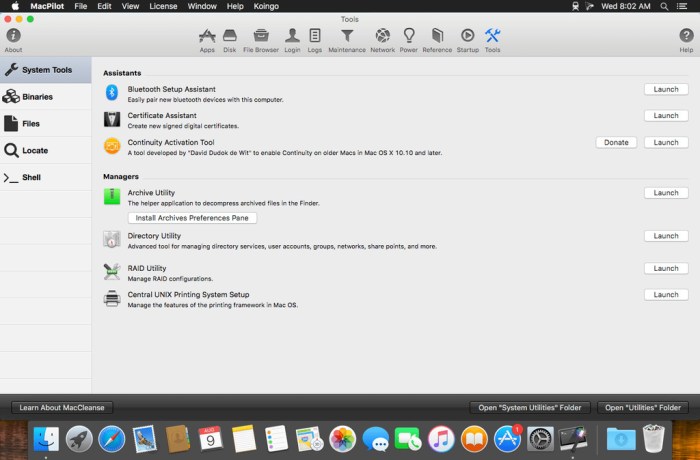The height and width of the screenshot is (460, 700).
Task: Open Safari from the dock
Action: click(x=112, y=438)
